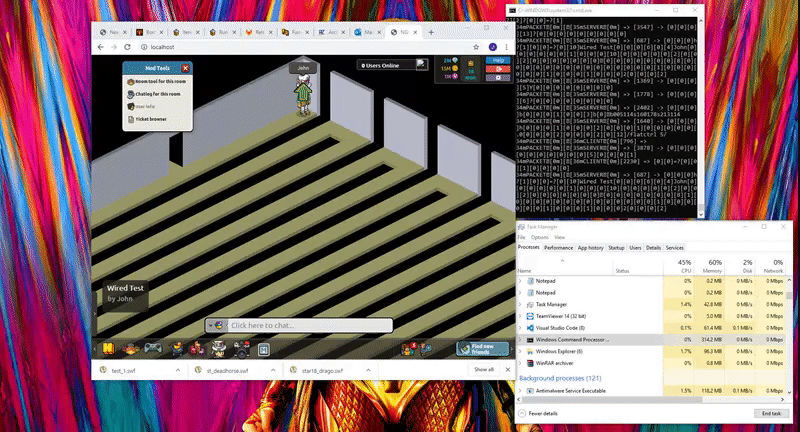Bookmark this page with the star icon
800x432 pixels.
[476, 47]
